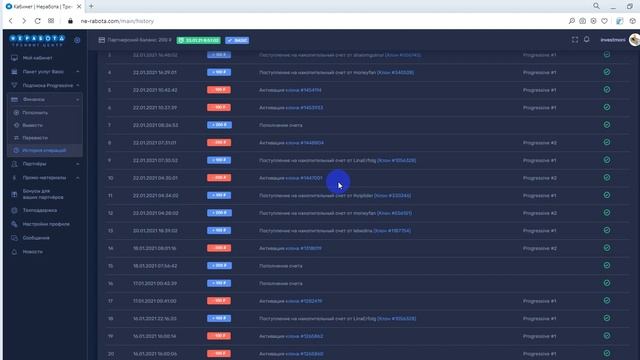The width and height of the screenshot is (640, 360).
Task: Click the status check icon in row 10
Action: (607, 177)
